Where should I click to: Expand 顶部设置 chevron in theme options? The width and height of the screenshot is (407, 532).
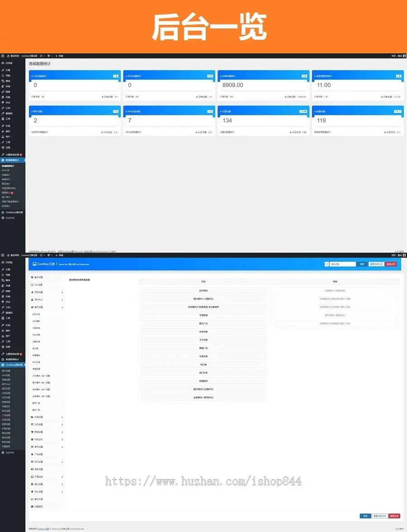click(62, 292)
